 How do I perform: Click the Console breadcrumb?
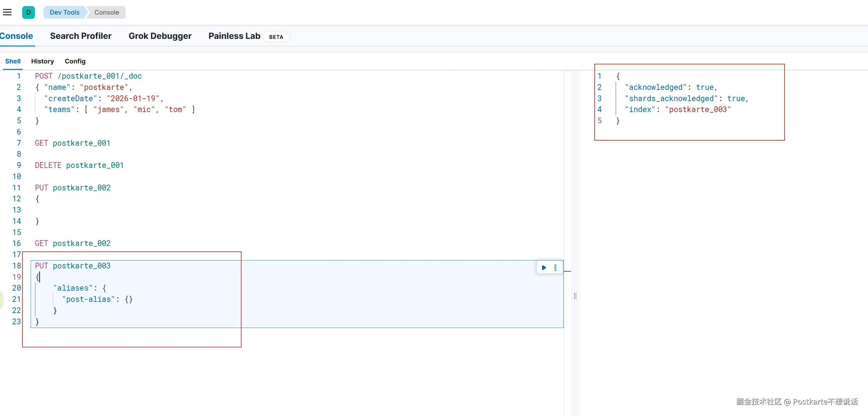pos(106,12)
